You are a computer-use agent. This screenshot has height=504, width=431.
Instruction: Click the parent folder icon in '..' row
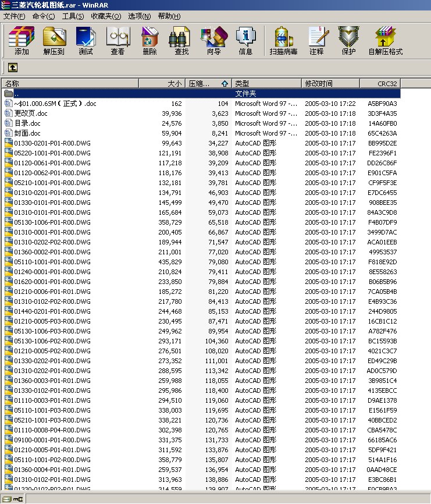(x=9, y=94)
